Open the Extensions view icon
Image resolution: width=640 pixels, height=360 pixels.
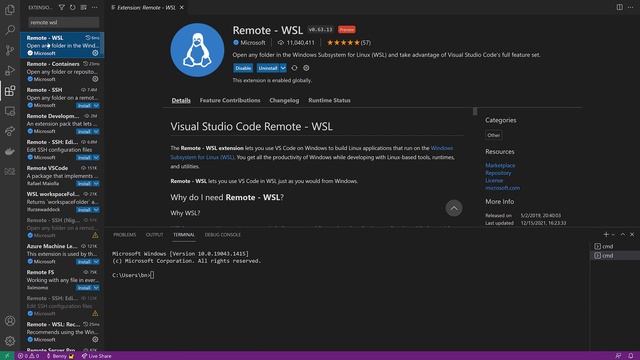tap(10, 91)
